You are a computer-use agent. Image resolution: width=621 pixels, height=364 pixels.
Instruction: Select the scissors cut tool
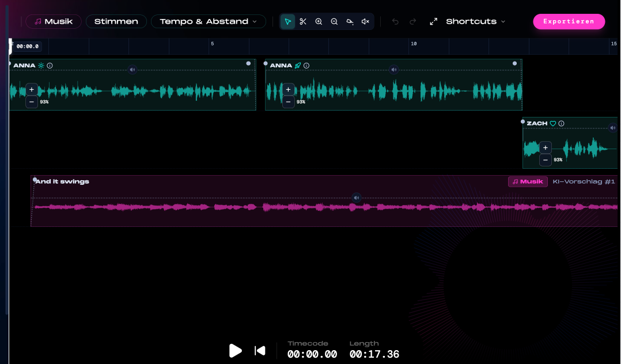(303, 21)
